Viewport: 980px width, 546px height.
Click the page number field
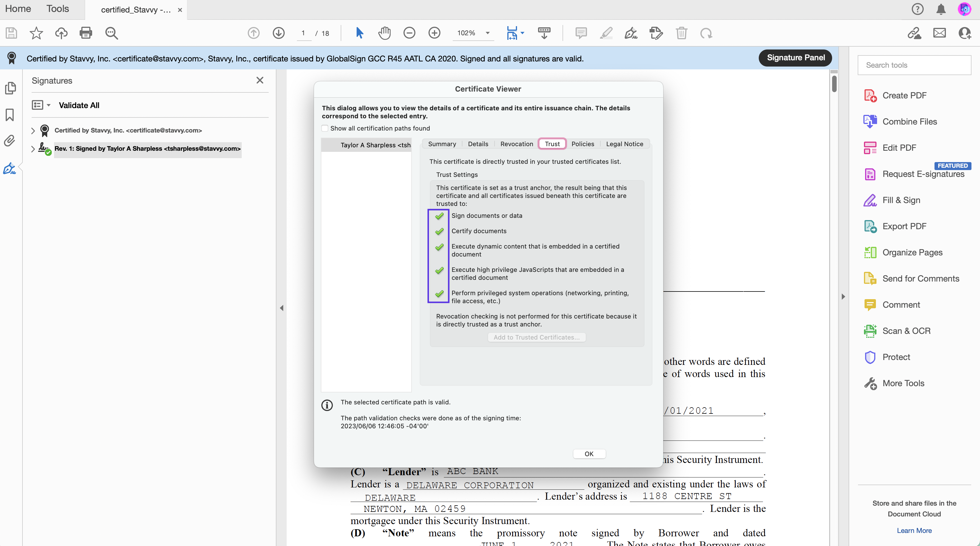[x=303, y=33]
